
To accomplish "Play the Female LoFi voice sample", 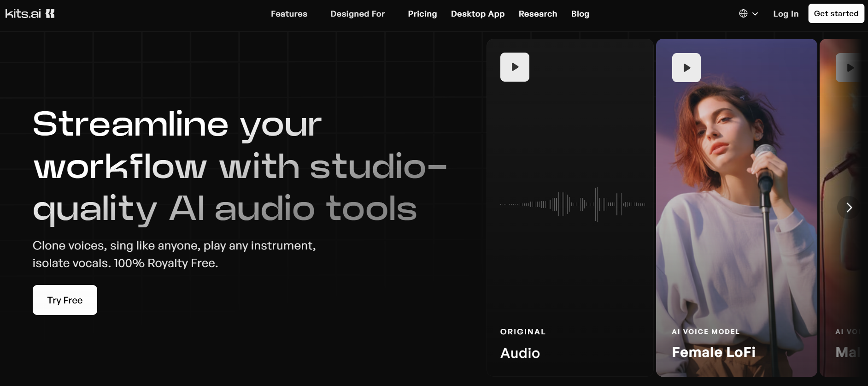I will click(686, 67).
